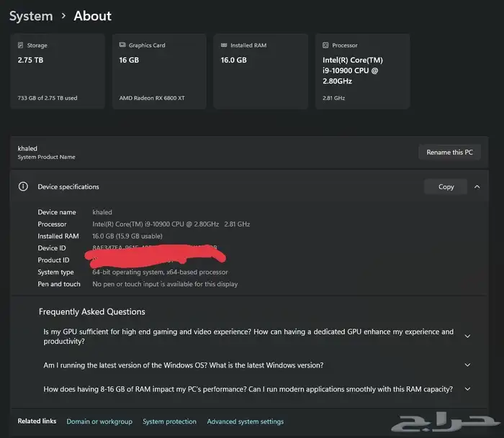Screen dimensions: 504x438
Task: Click the 'Installed RAM' label in specifications
Action: tap(58, 236)
